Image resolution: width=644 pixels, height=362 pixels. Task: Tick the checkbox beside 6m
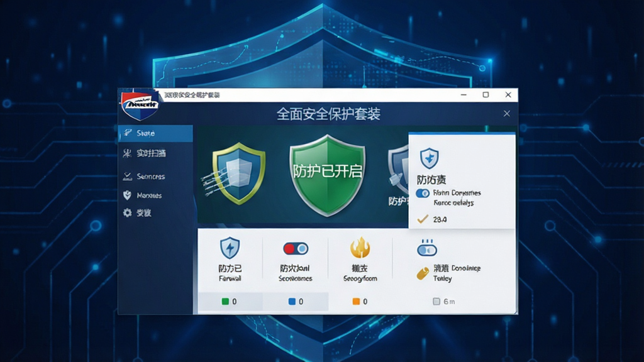click(436, 302)
